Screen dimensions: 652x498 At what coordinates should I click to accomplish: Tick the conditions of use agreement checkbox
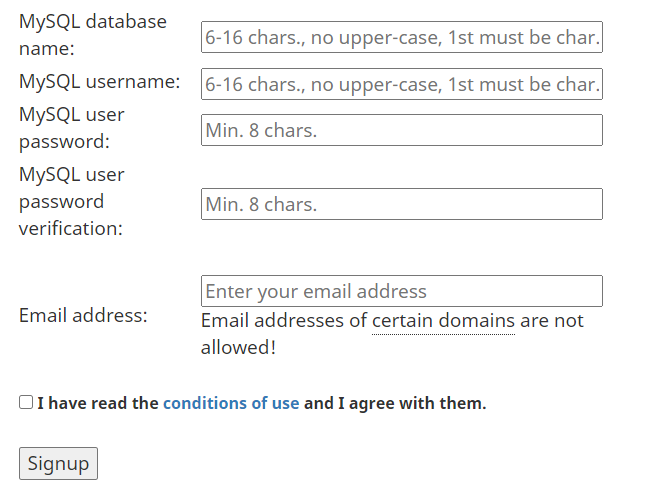(x=26, y=402)
